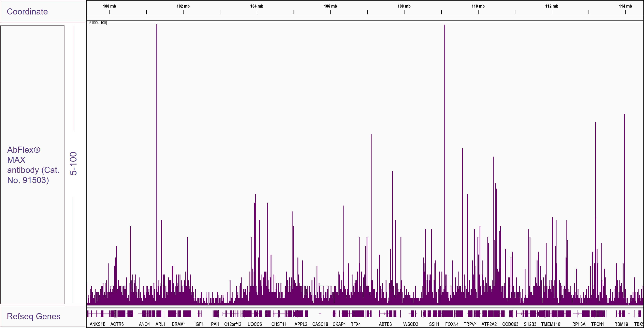Select the TMEM116 gene name
The image size is (644, 328).
551,324
